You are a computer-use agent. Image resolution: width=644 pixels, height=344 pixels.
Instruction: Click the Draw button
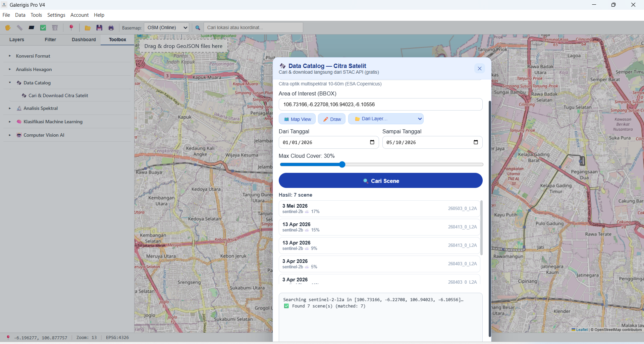(x=332, y=119)
